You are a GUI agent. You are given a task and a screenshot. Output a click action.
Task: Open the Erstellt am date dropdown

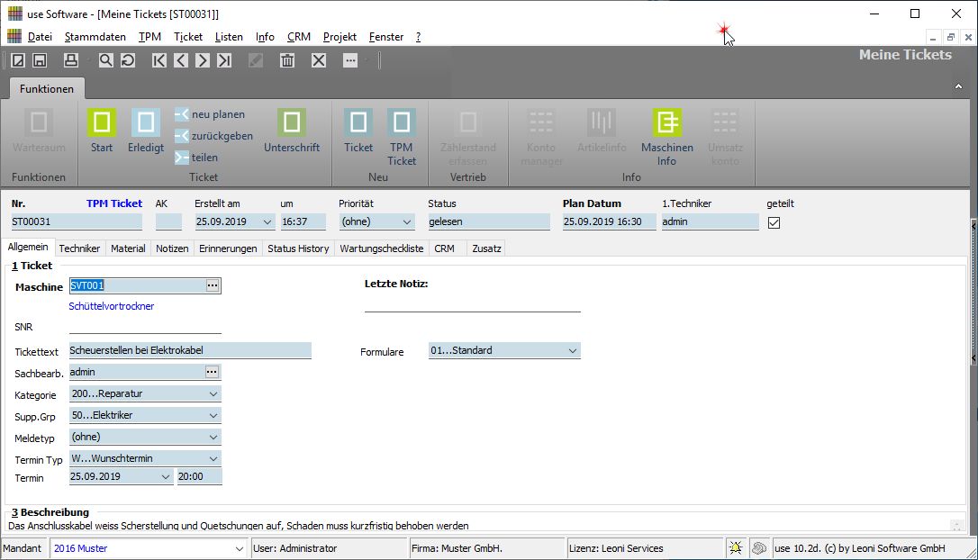point(267,222)
